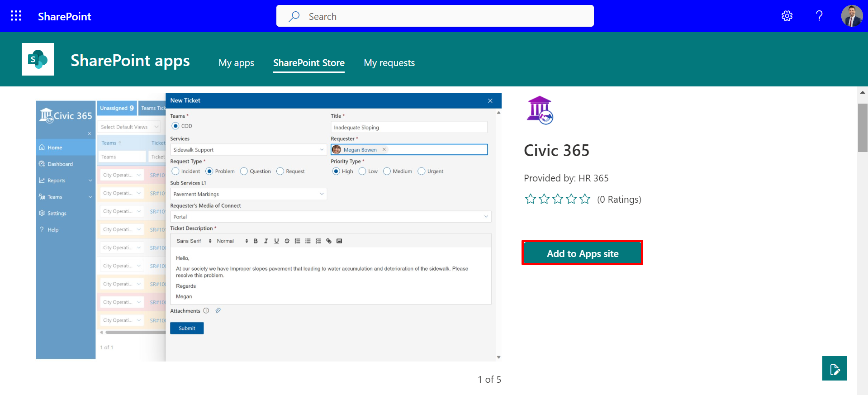The height and width of the screenshot is (395, 868).
Task: Click the fifth rating star
Action: 585,199
